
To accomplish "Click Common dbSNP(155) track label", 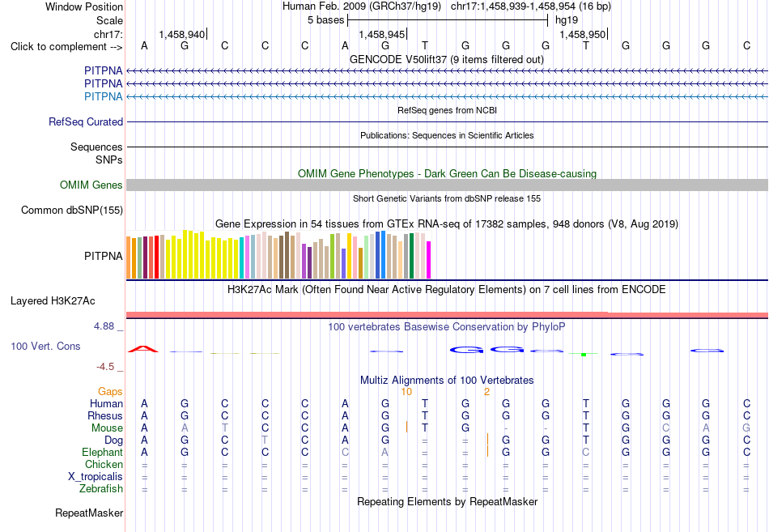I will pyautogui.click(x=71, y=210).
